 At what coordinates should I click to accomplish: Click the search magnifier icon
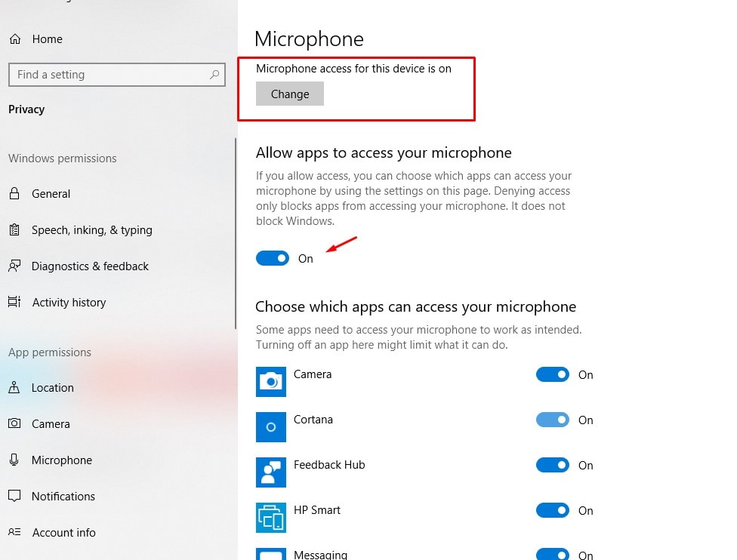pyautogui.click(x=215, y=75)
